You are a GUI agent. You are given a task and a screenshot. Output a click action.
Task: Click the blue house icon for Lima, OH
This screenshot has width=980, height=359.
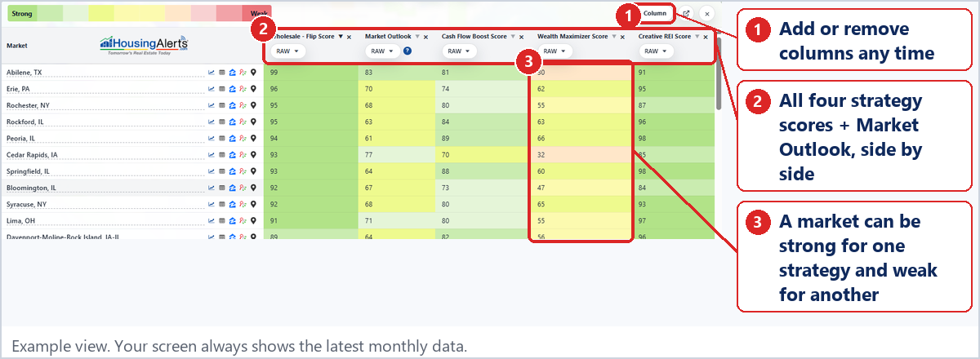pos(232,221)
